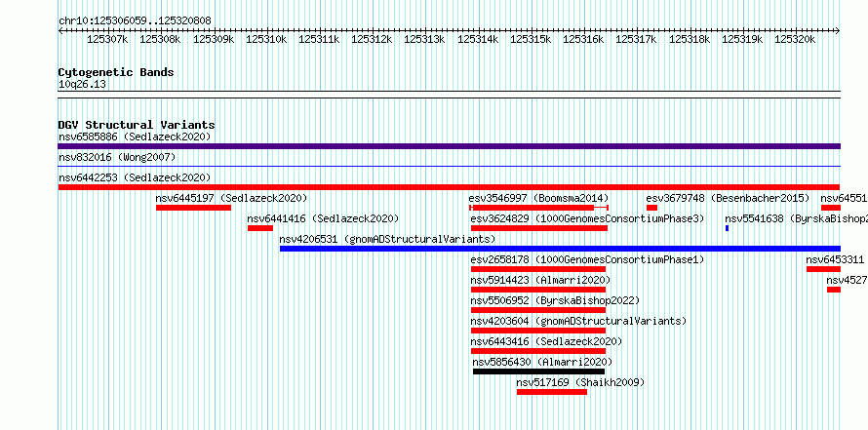Click the nsv4206531 (gnomADStructuralVariants) label
Screen dimensions: 868x430
click(x=387, y=239)
